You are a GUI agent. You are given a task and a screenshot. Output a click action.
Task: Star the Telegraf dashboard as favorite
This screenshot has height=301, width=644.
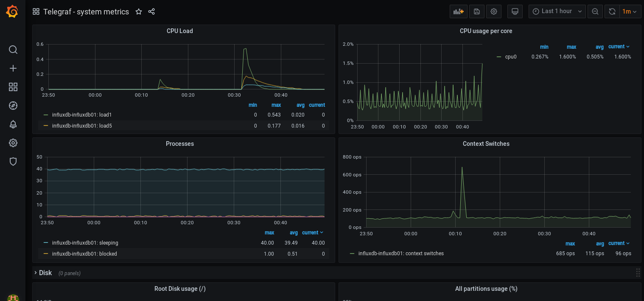tap(139, 12)
